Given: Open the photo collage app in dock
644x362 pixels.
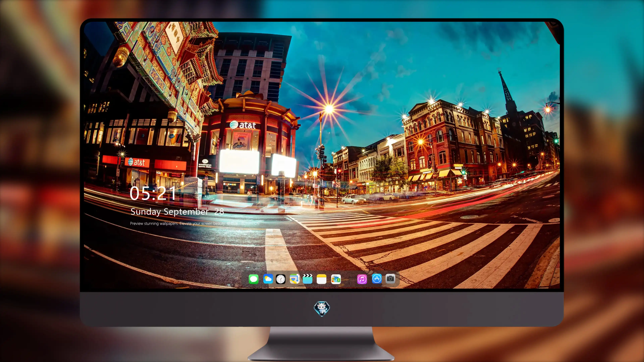Looking at the screenshot, I should [336, 279].
